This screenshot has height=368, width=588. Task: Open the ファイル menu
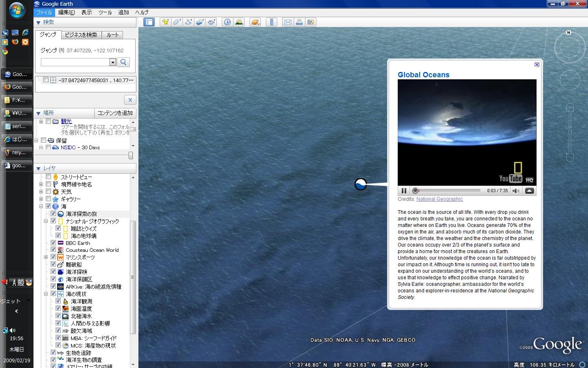point(44,12)
